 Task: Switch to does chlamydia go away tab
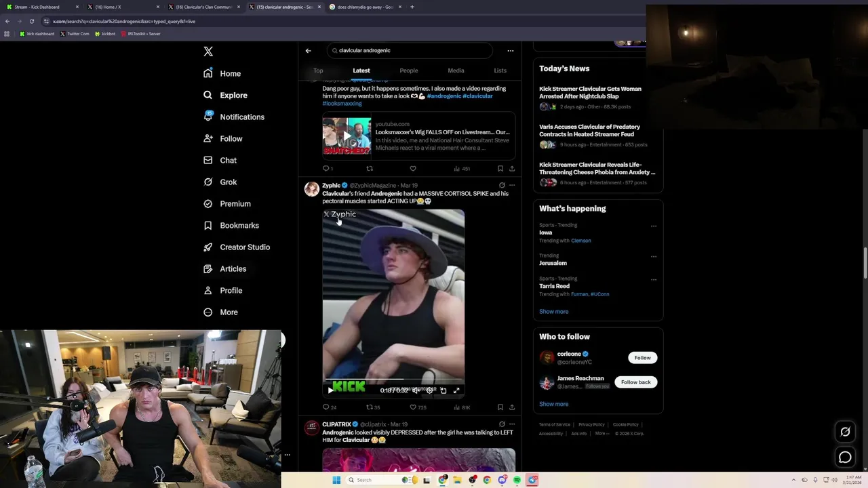click(x=366, y=7)
